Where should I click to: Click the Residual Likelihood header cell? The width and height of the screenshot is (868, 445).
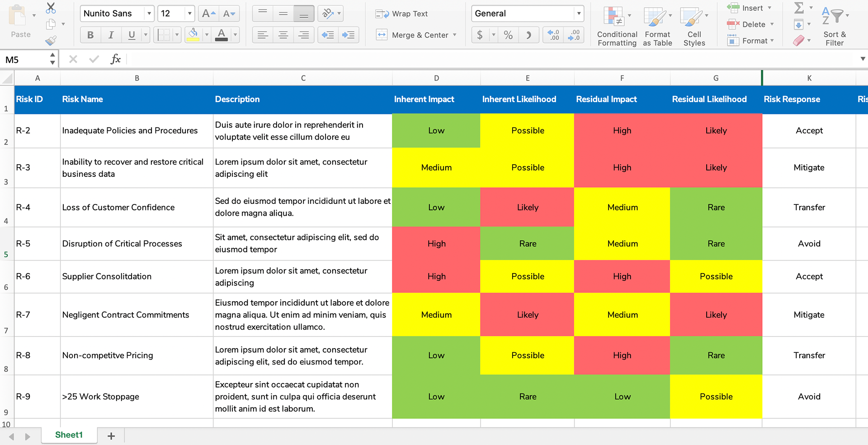(x=716, y=99)
